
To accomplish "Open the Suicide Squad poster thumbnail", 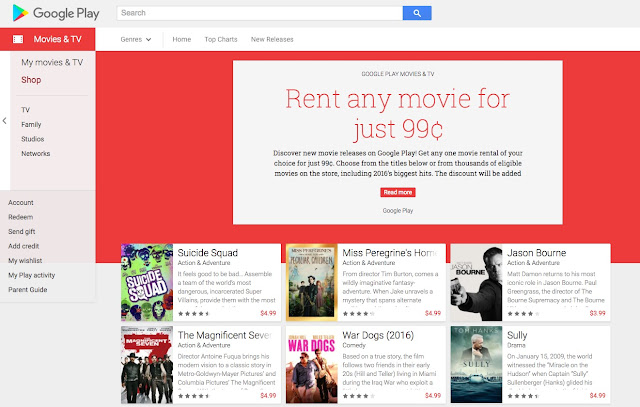I will coord(147,282).
